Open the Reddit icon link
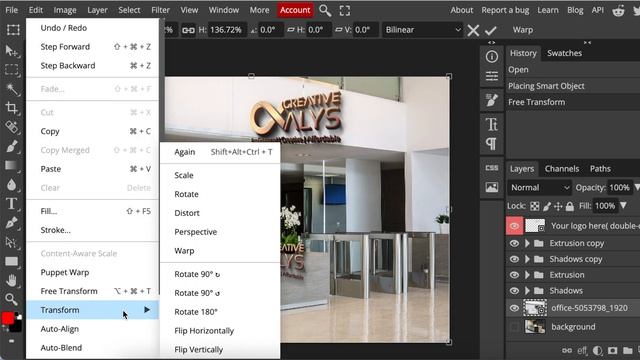 pyautogui.click(x=618, y=11)
